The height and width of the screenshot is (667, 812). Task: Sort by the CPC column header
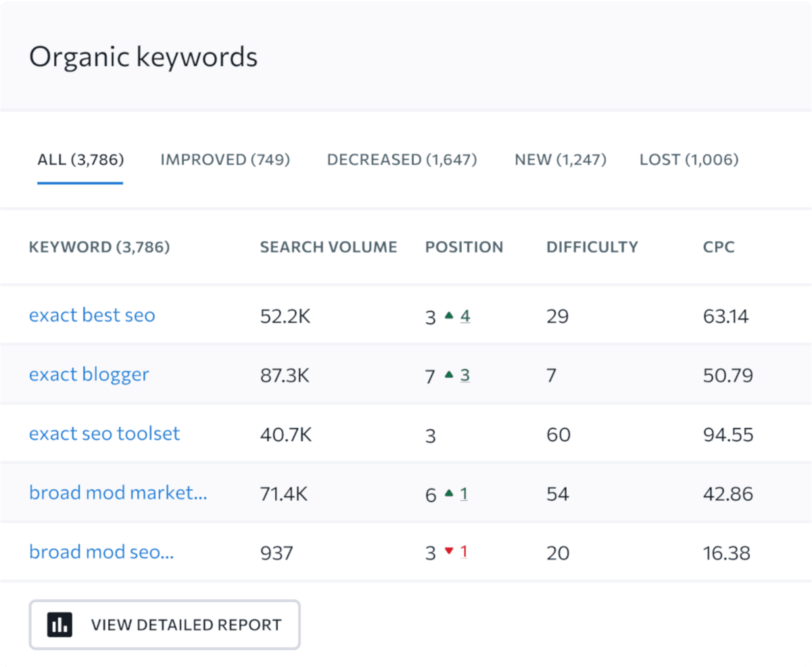pyautogui.click(x=719, y=247)
